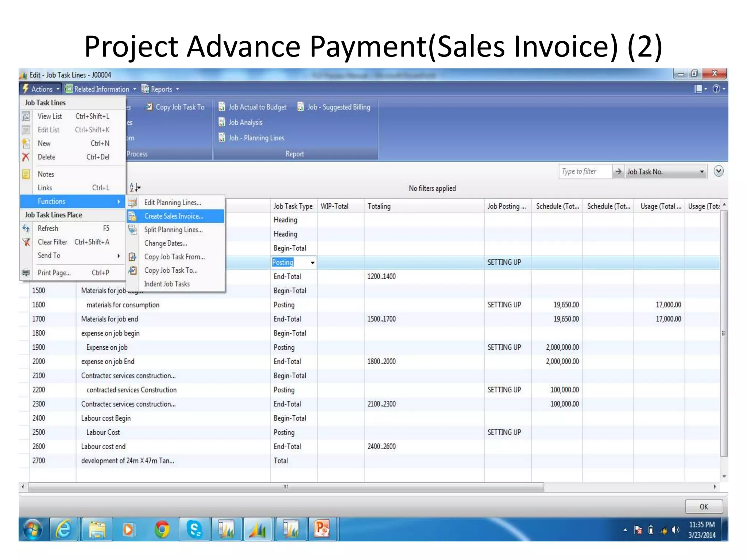Launch Skype from the taskbar

[x=194, y=529]
